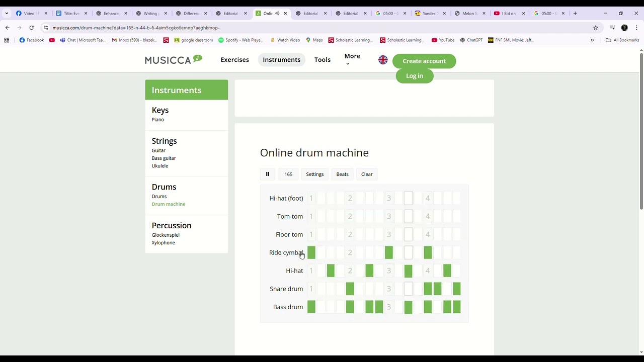Viewport: 644px width, 362px height.
Task: Open the All Bookmarks folder
Action: (622, 40)
